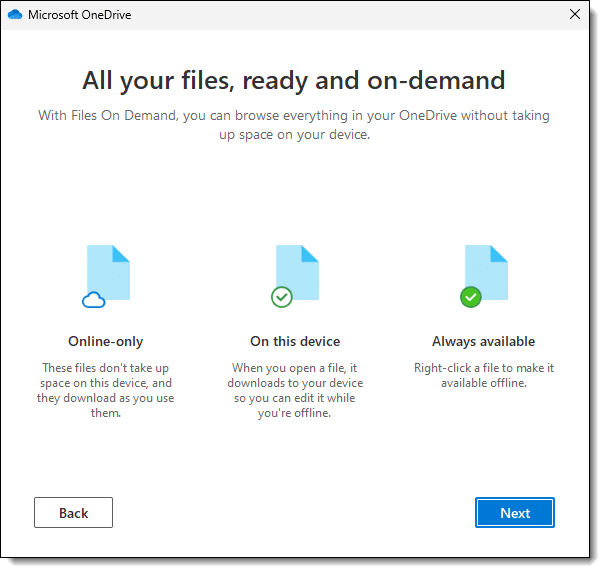Click the OneDrive cloud logo in title bar

tap(15, 15)
